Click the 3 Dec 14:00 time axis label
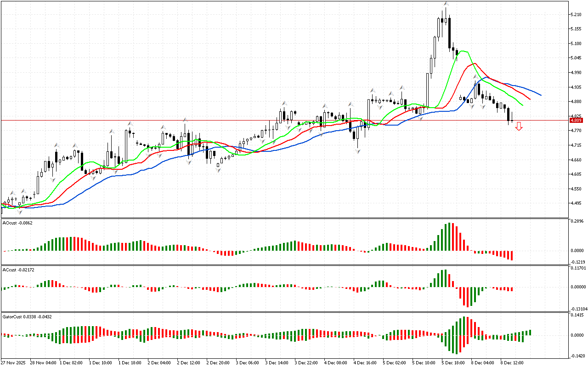The image size is (588, 368). click(x=277, y=362)
